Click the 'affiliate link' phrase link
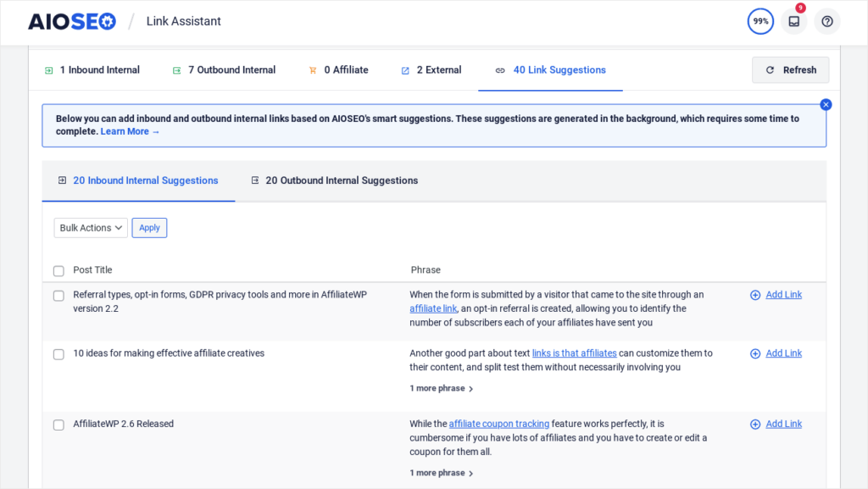 pos(433,308)
